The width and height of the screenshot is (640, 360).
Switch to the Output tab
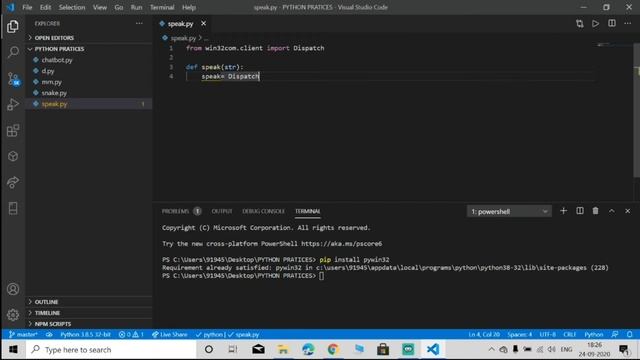[x=222, y=211]
